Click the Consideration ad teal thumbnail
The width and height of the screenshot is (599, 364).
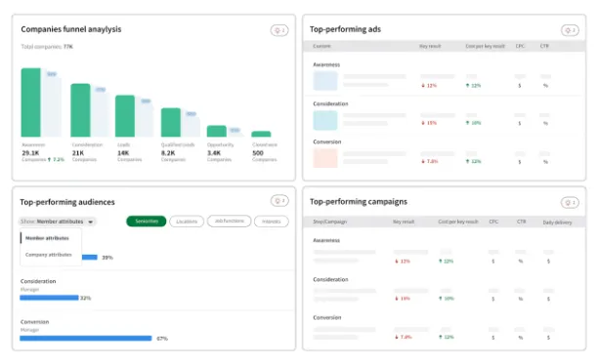325,120
